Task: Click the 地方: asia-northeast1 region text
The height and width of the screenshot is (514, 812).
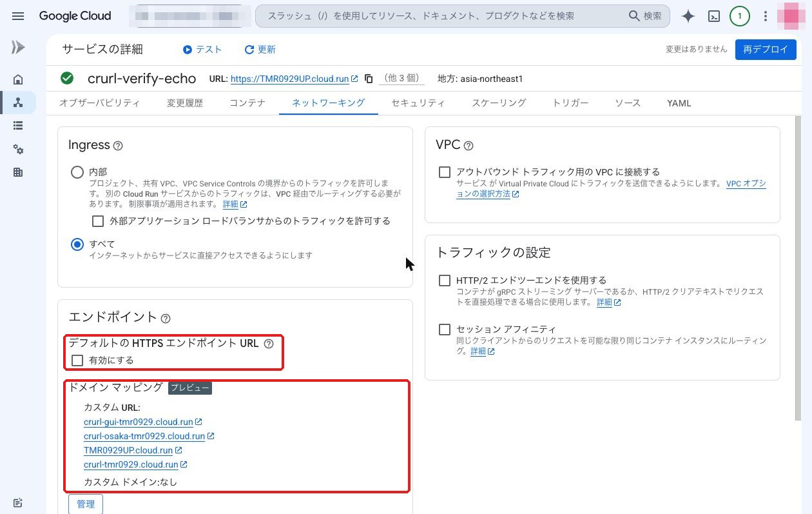Action: pos(480,79)
